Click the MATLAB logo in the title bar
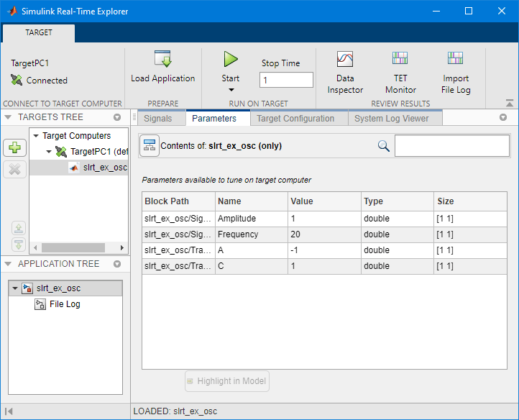 point(12,11)
